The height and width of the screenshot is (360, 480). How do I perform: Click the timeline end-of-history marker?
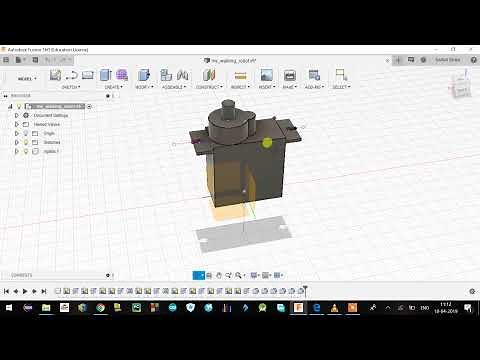305,290
